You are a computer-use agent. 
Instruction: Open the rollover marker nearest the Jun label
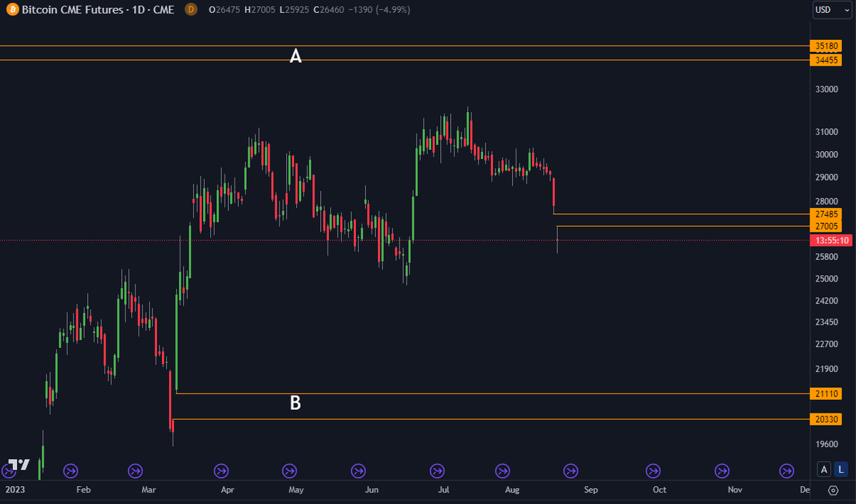(x=359, y=470)
